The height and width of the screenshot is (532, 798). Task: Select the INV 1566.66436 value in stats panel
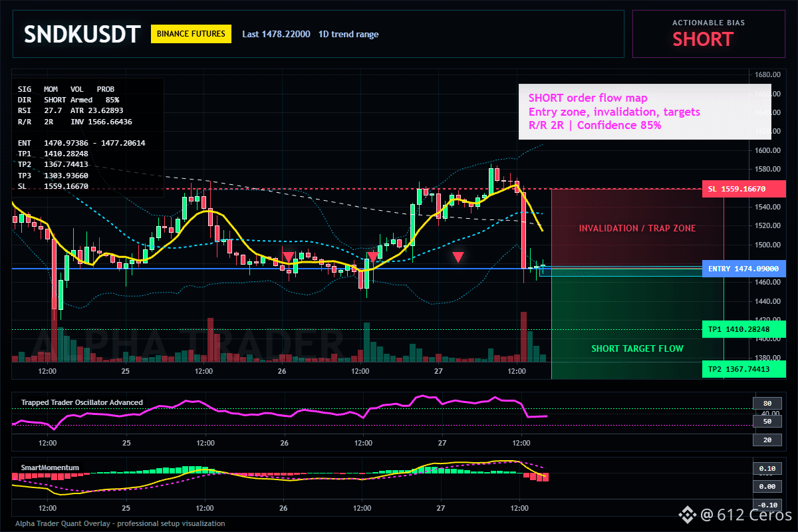tap(101, 122)
